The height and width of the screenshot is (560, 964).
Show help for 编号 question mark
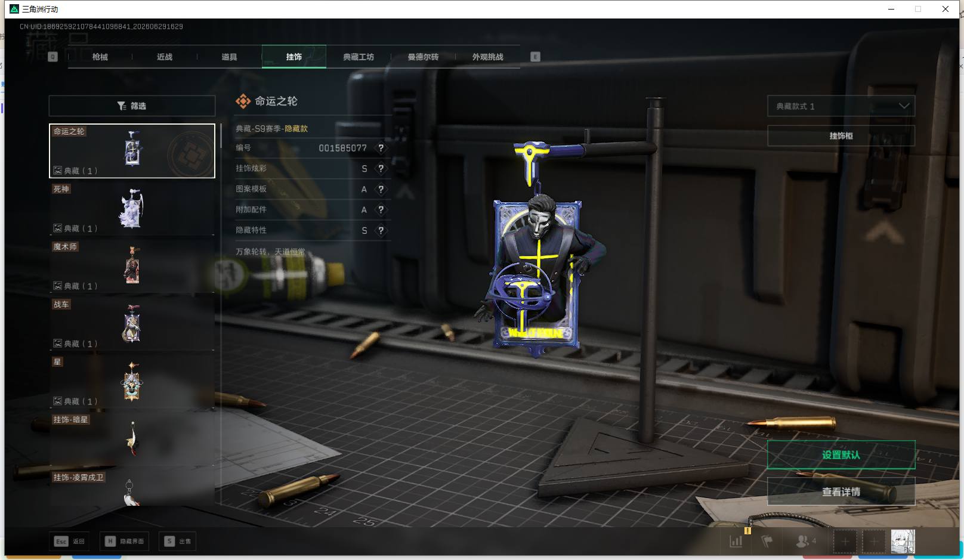(381, 148)
